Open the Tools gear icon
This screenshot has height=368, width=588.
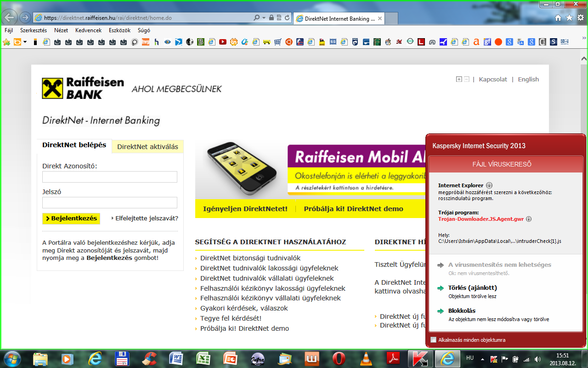click(581, 18)
